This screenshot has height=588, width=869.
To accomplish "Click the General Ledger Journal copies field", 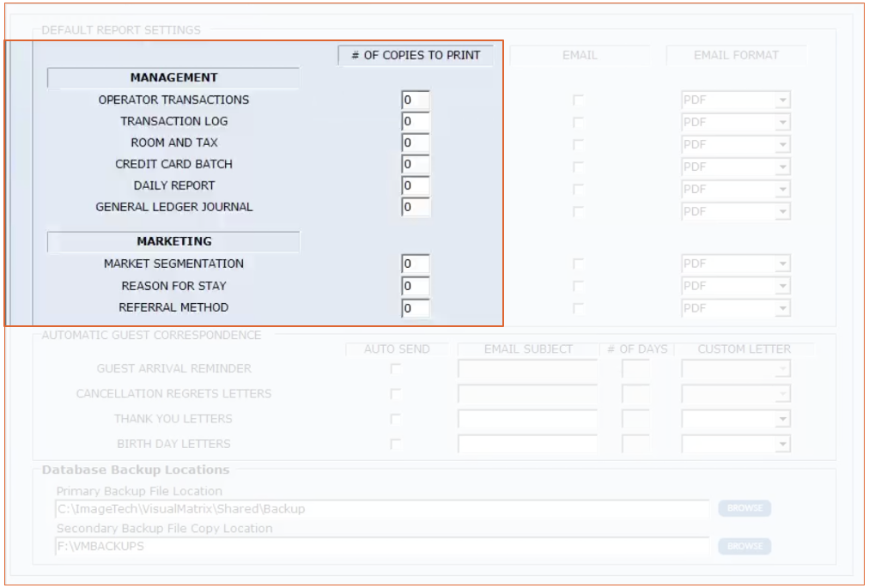I will 416,208.
